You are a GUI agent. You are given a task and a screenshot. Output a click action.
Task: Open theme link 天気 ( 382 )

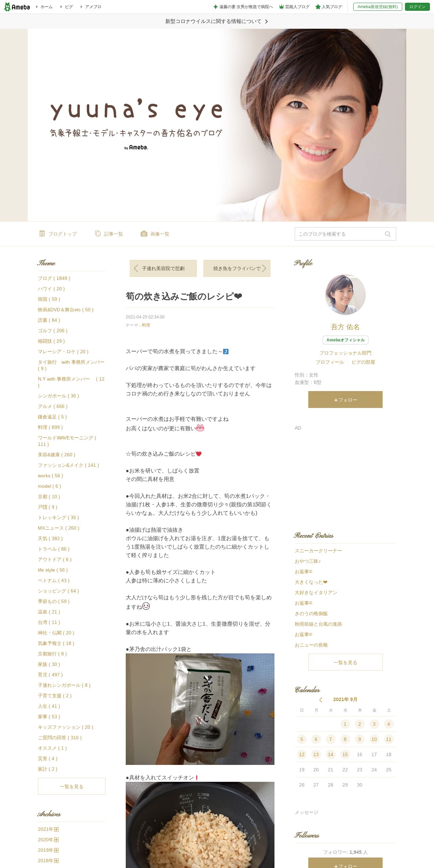[x=50, y=538]
